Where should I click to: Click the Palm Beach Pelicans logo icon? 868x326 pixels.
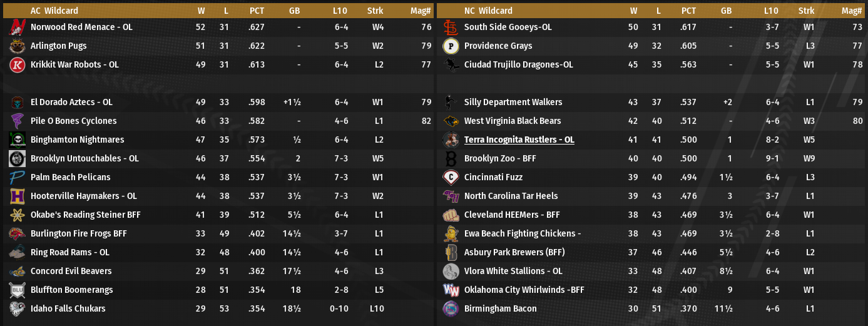tap(17, 178)
